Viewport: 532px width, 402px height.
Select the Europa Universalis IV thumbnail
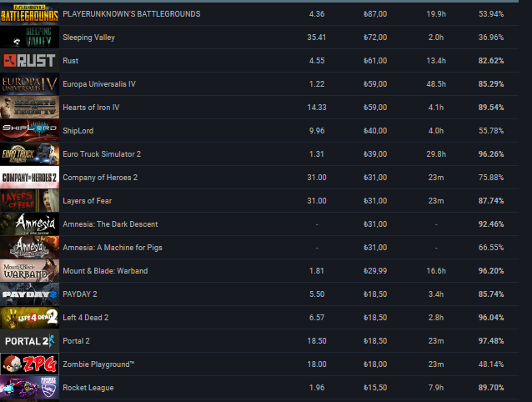pyautogui.click(x=29, y=84)
